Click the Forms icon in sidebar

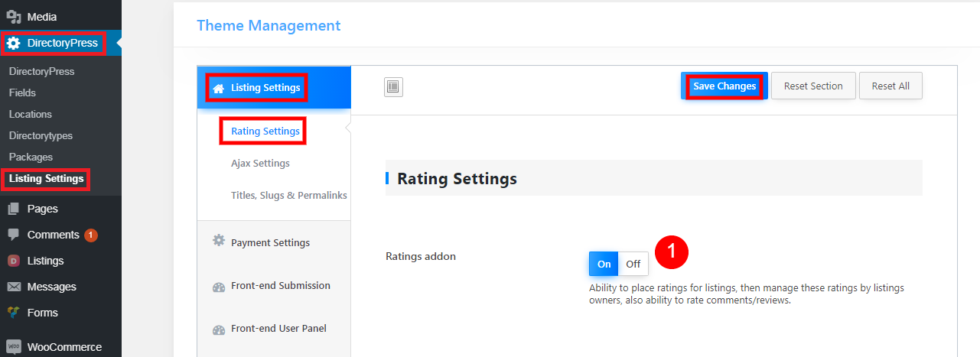point(14,313)
